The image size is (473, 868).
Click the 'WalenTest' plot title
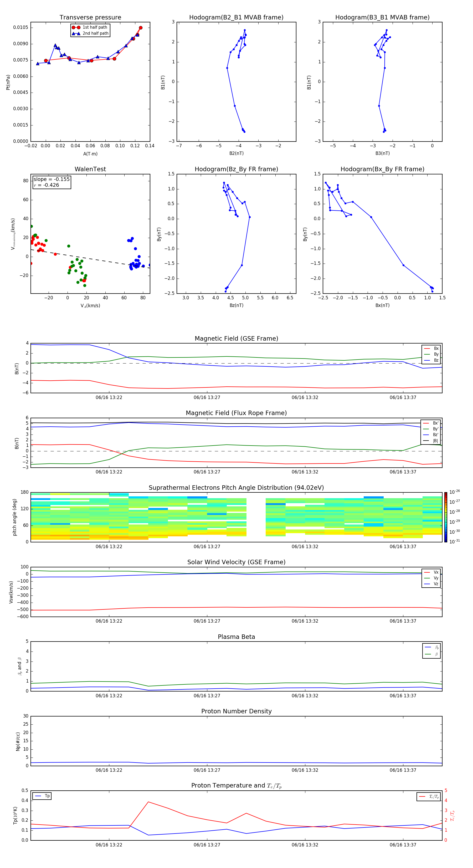pos(90,169)
